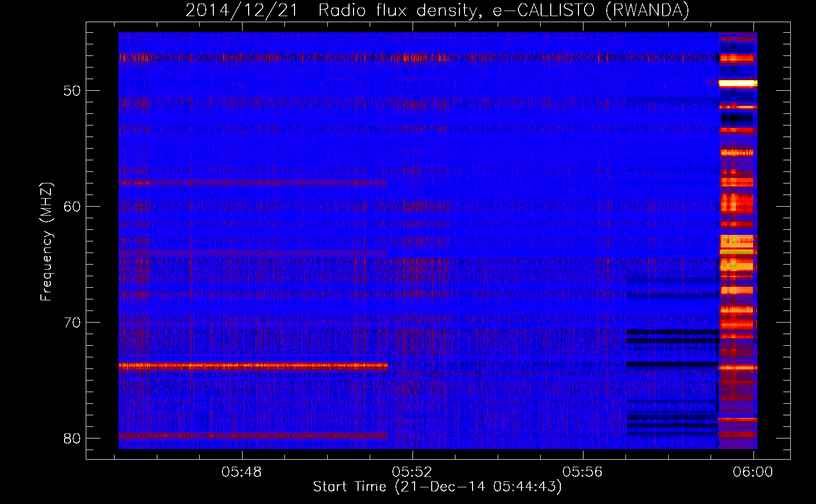
Task: Click the red horizontal band near 80 MHz
Action: tap(253, 435)
